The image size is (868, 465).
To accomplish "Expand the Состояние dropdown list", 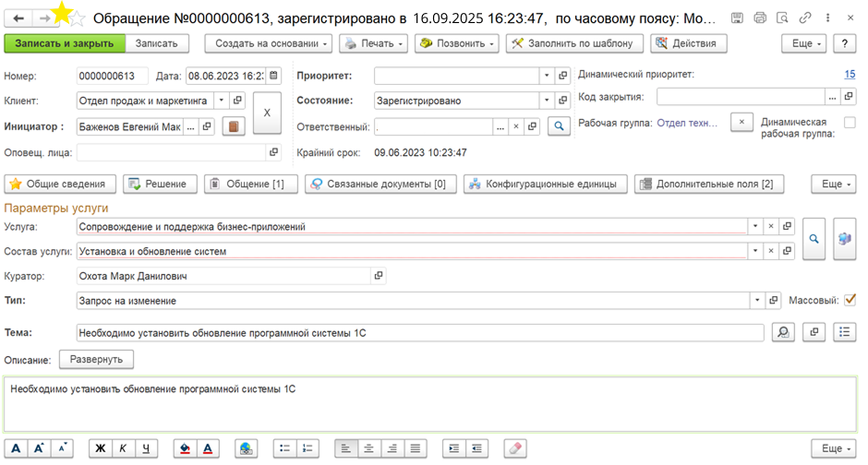I will coord(547,101).
